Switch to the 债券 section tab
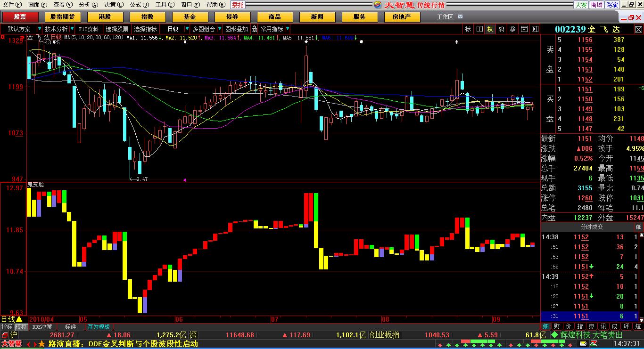Screen dimensions: 644x349 click(232, 17)
